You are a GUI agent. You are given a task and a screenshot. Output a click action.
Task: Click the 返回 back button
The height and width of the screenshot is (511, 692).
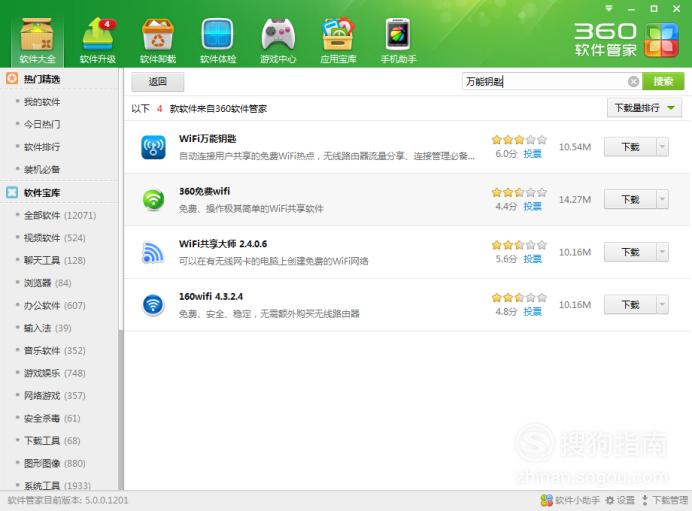click(158, 82)
